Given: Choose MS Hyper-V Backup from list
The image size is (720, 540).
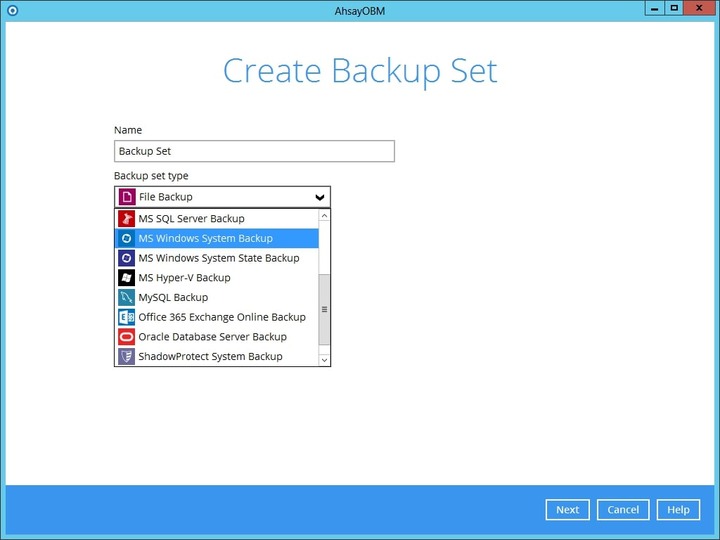Looking at the screenshot, I should pos(184,278).
